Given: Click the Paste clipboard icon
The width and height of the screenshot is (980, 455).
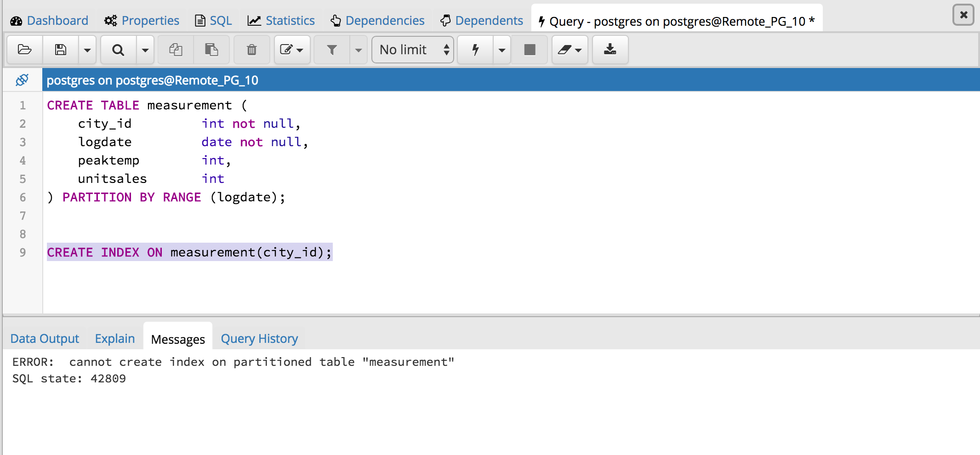Looking at the screenshot, I should click(x=211, y=50).
